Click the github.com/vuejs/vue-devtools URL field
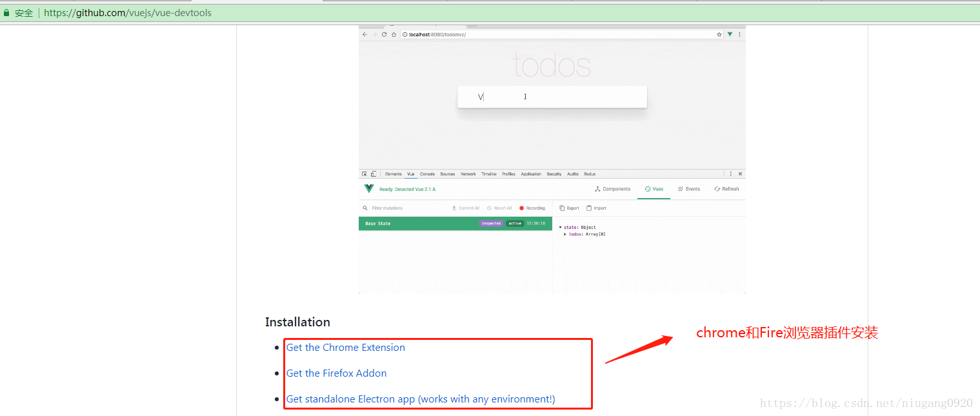The width and height of the screenshot is (980, 416). pyautogui.click(x=128, y=13)
